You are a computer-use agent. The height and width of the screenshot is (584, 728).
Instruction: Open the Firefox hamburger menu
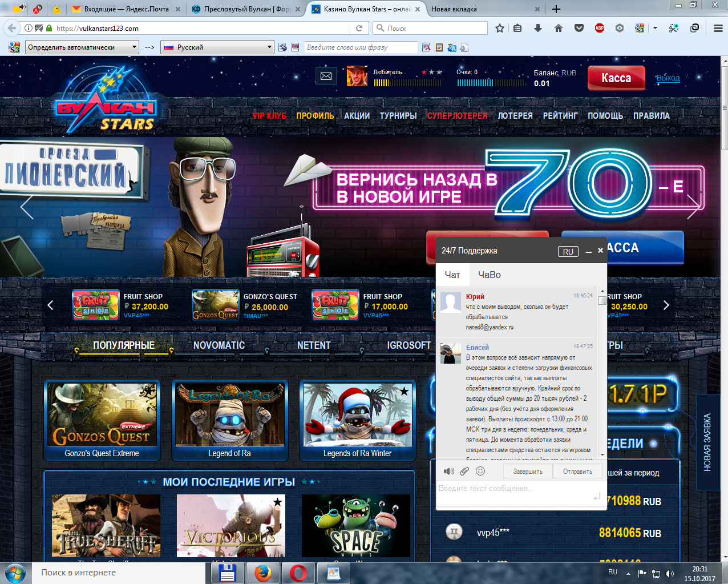(x=718, y=28)
